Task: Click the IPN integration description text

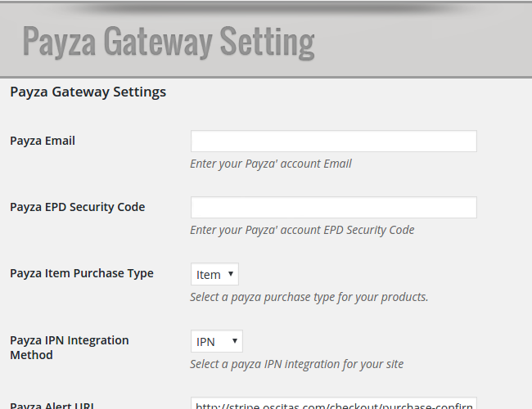Action: coord(296,364)
